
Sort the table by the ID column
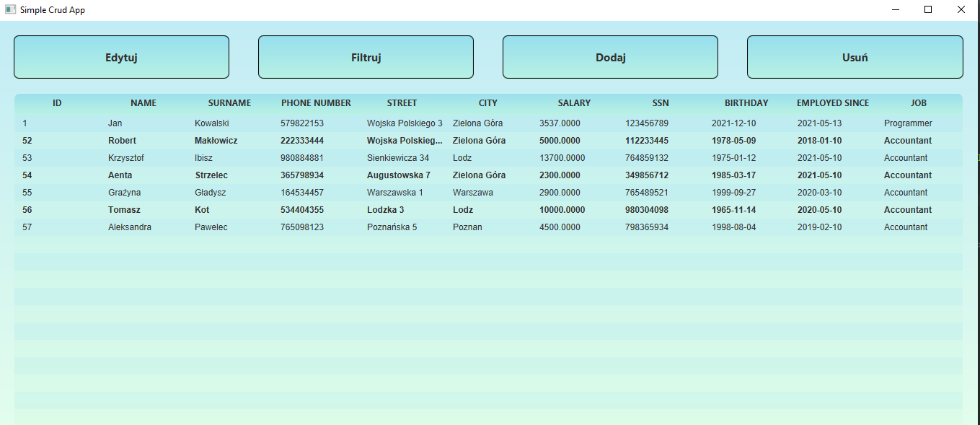pyautogui.click(x=57, y=102)
